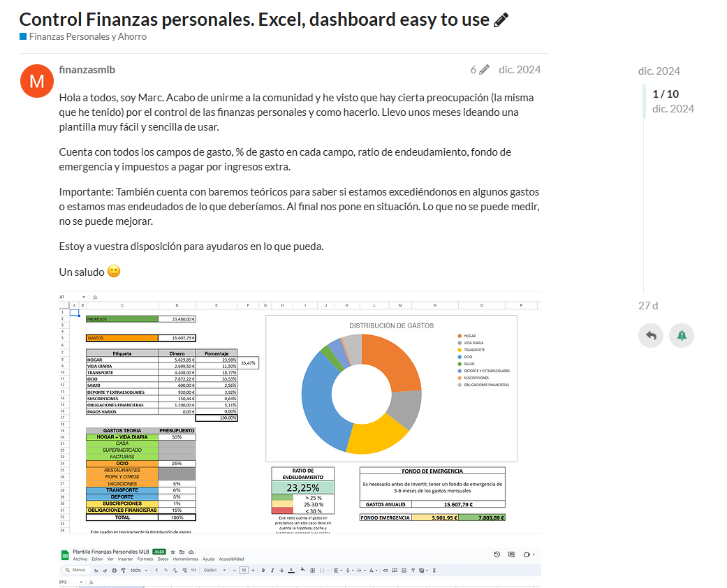The height and width of the screenshot is (588, 727).
Task: Click the reply arrow button
Action: pos(651,335)
